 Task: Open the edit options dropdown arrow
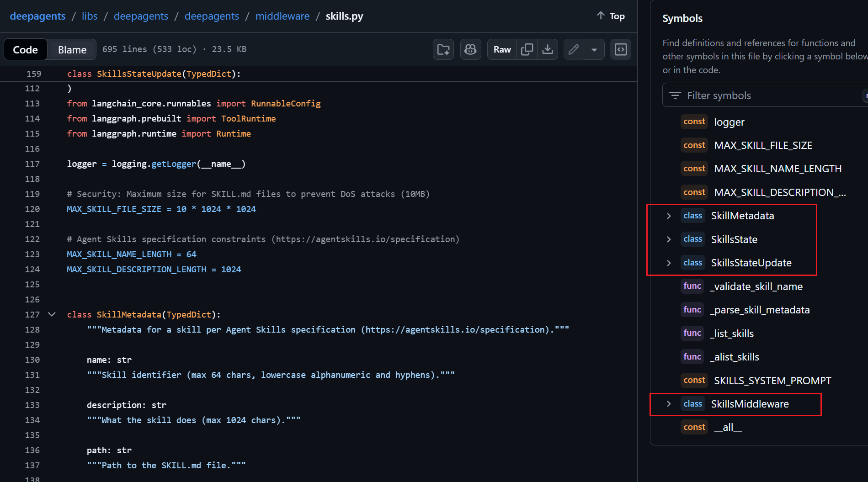point(594,49)
